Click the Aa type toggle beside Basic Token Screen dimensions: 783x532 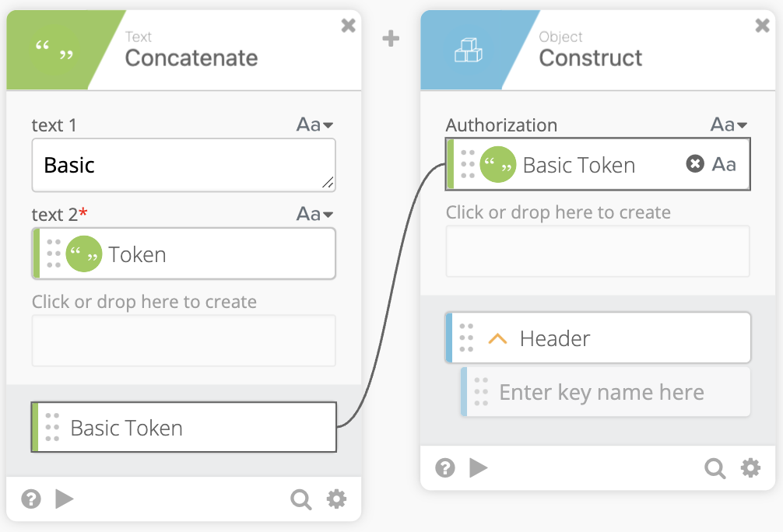click(x=724, y=164)
